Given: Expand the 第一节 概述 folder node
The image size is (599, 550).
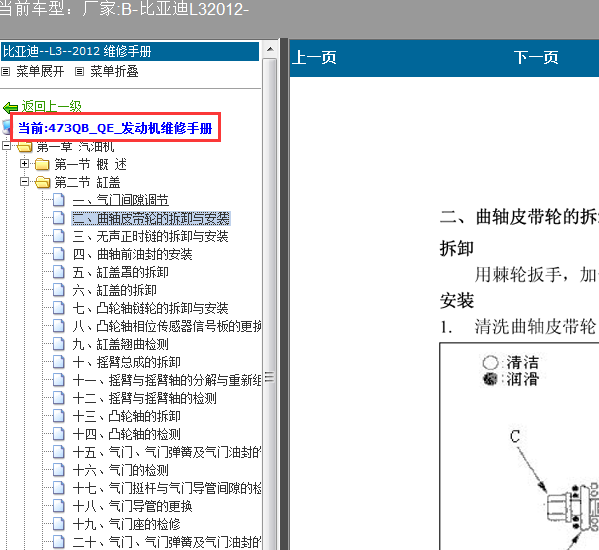Looking at the screenshot, I should click(24, 164).
